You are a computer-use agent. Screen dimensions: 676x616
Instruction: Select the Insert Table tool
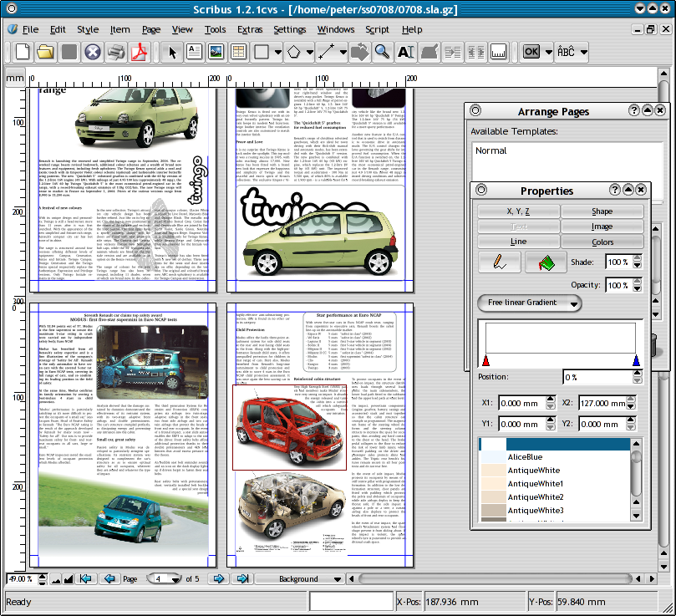(x=237, y=52)
